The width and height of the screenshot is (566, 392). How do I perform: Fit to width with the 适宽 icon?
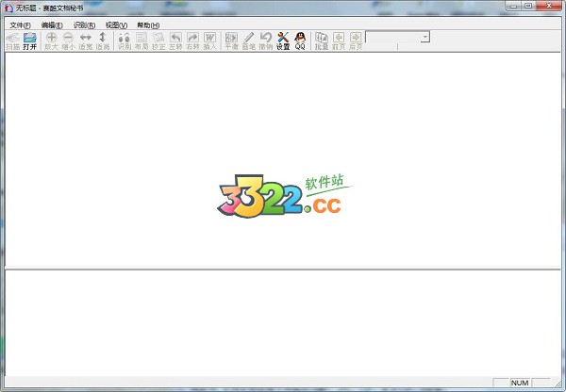(86, 41)
